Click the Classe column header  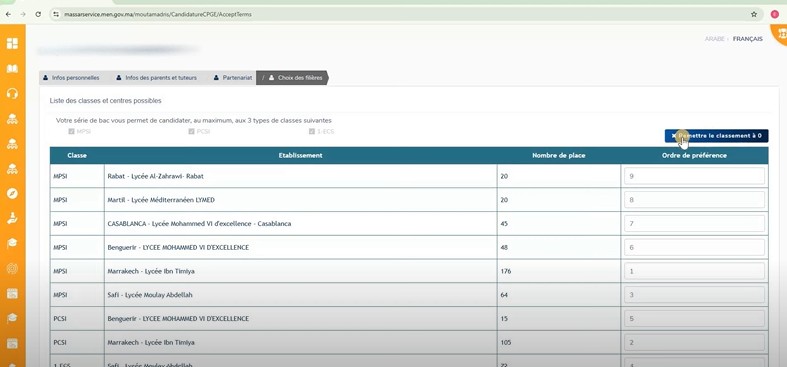(77, 156)
